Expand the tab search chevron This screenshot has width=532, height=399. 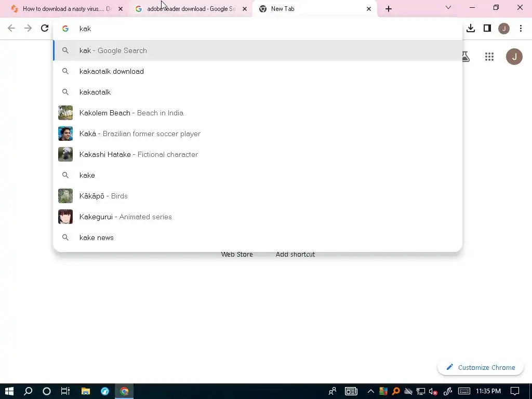pos(448,7)
